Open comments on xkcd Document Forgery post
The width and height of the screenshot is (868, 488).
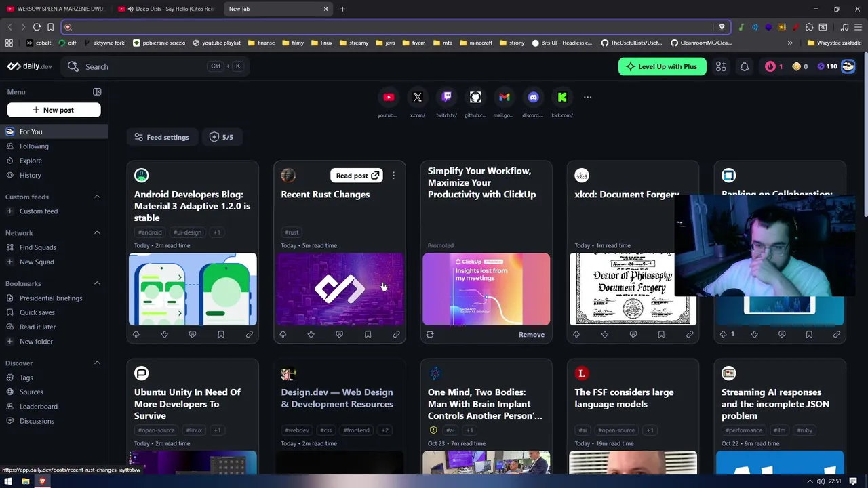click(x=633, y=334)
